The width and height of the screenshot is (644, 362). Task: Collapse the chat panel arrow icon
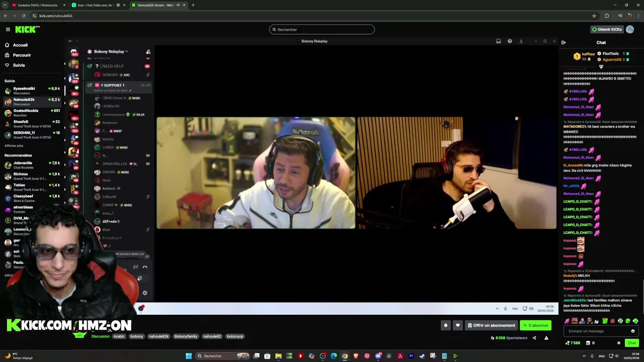click(x=563, y=43)
